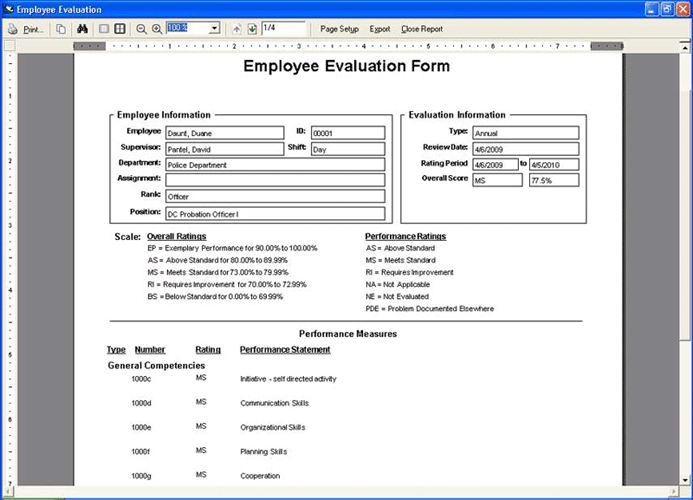Open the Export option
Screen dimensions: 693x500
click(x=380, y=29)
